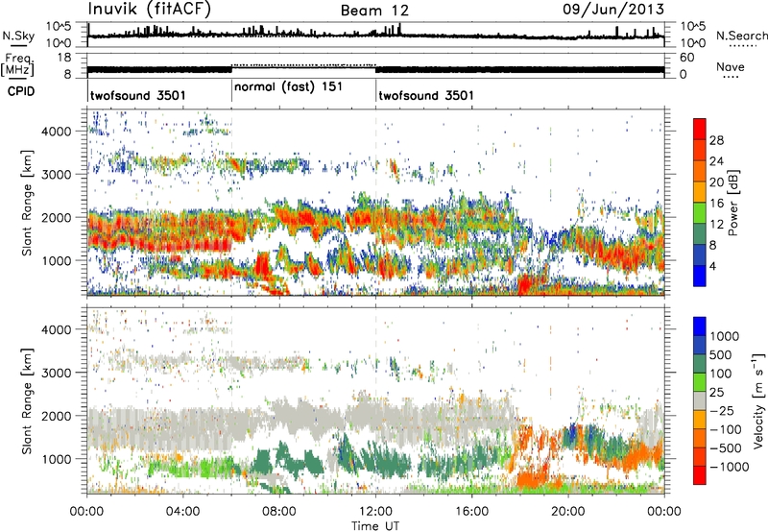Click the 'N.Sky' legend label
This screenshot has width=768, height=532.
pyautogui.click(x=18, y=36)
